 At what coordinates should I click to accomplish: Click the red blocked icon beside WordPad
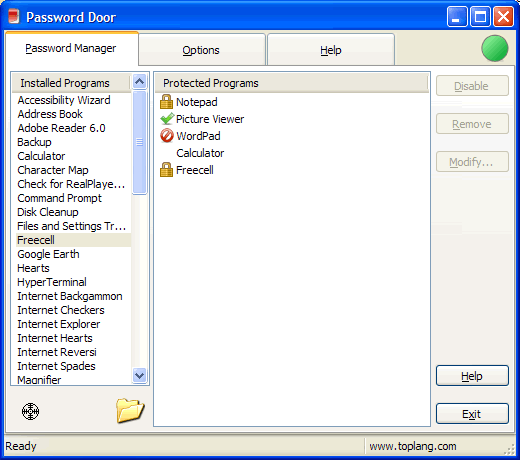167,136
